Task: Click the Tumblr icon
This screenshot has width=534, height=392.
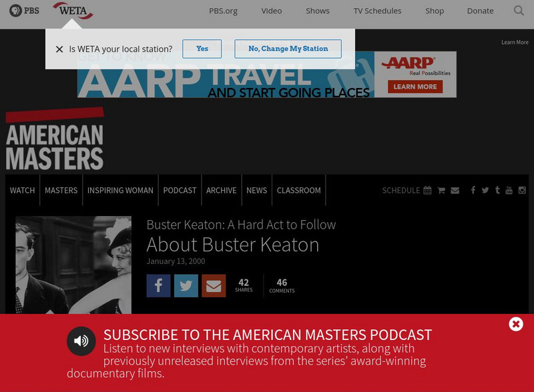Action: (x=497, y=190)
